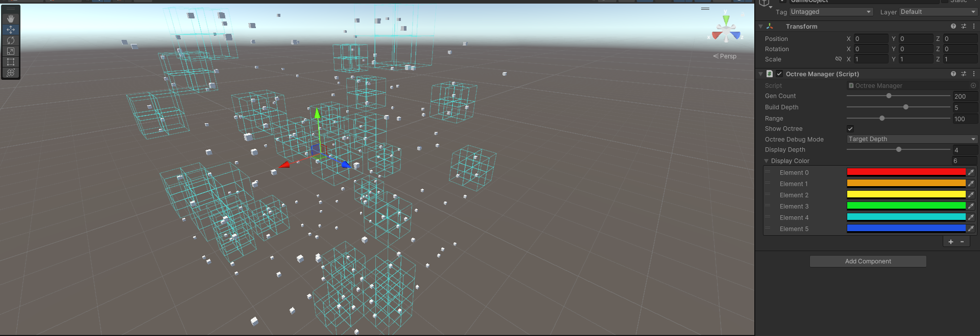Adjust the Range slider

tap(898, 119)
